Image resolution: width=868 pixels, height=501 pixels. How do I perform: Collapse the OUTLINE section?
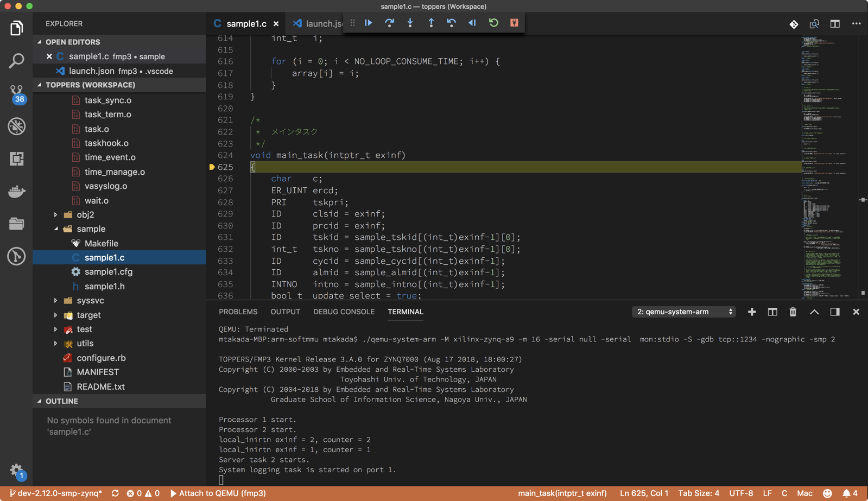(x=62, y=401)
